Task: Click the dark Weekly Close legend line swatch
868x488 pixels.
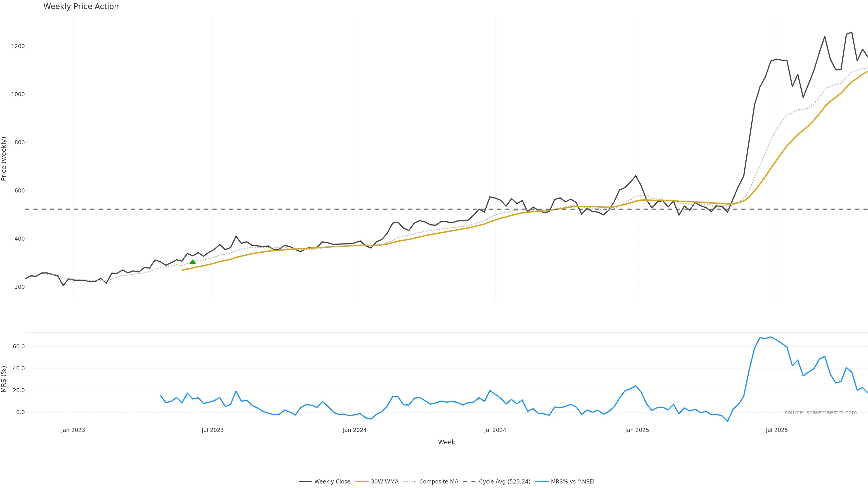Action: coord(305,482)
